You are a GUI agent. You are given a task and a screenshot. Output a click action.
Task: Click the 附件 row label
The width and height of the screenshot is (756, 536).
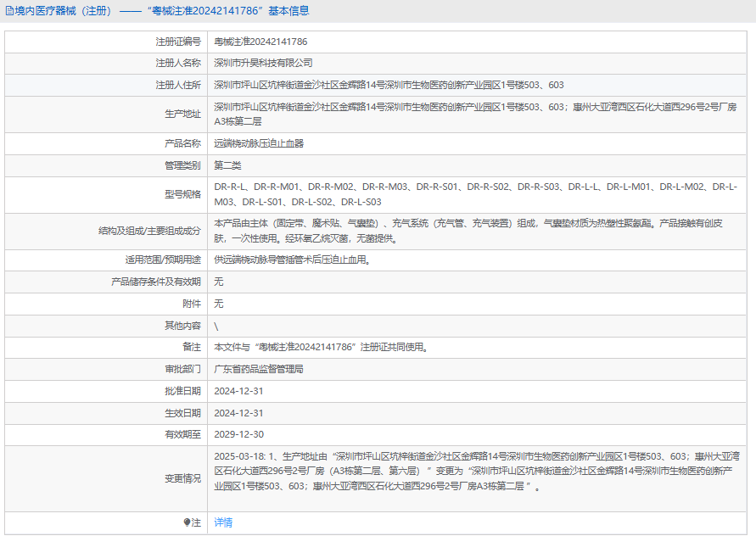[192, 304]
